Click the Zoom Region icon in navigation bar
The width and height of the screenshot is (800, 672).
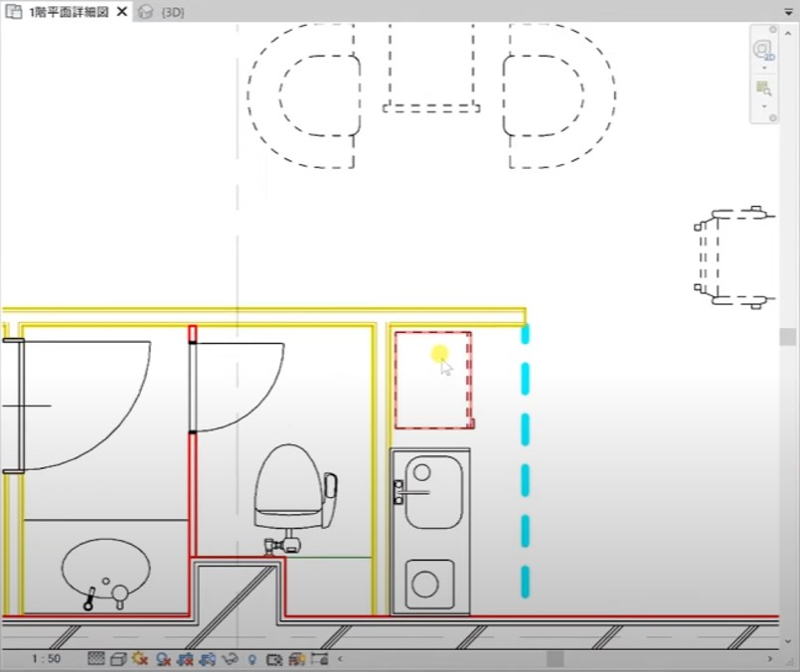[763, 88]
